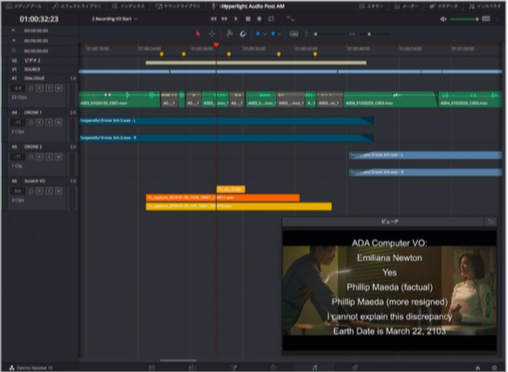Click the A1 DIALOGUE volume value field
This screenshot has height=372, width=508.
(x=18, y=88)
